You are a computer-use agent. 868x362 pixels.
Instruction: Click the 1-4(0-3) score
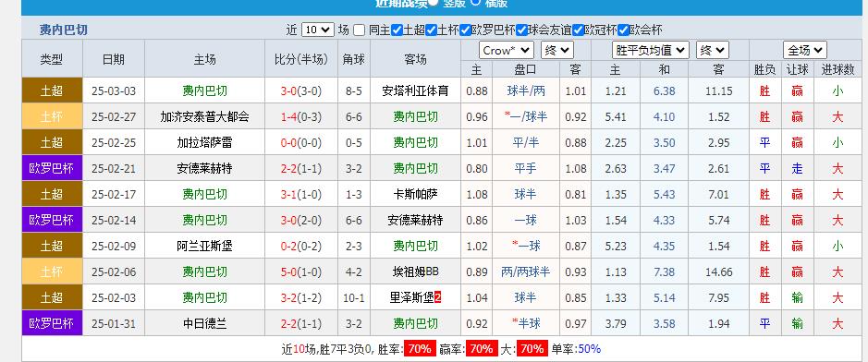301,116
